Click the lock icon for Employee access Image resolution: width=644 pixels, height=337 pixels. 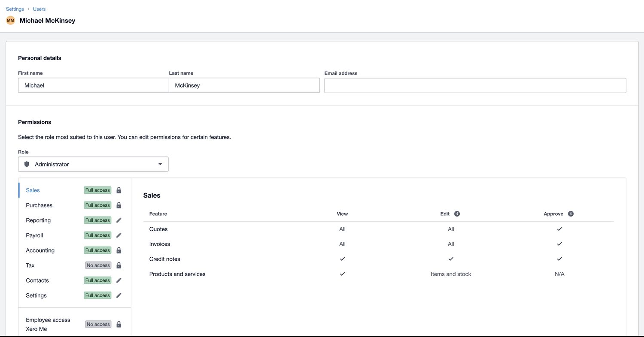(119, 324)
